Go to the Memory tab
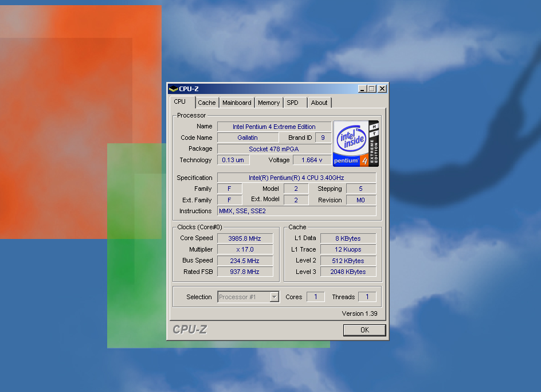The height and width of the screenshot is (392, 541). [x=269, y=103]
